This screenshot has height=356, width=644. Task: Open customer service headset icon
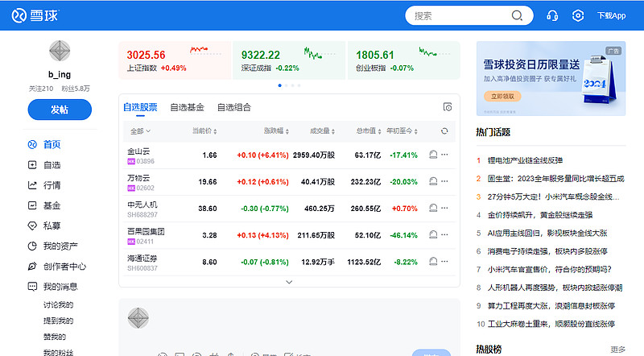click(552, 15)
